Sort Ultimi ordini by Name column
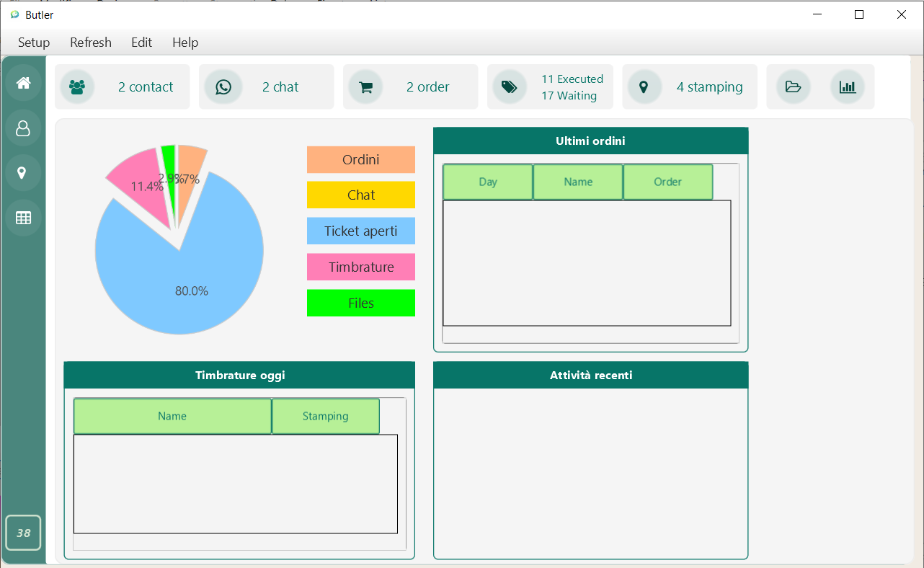The width and height of the screenshot is (924, 568). (x=578, y=182)
